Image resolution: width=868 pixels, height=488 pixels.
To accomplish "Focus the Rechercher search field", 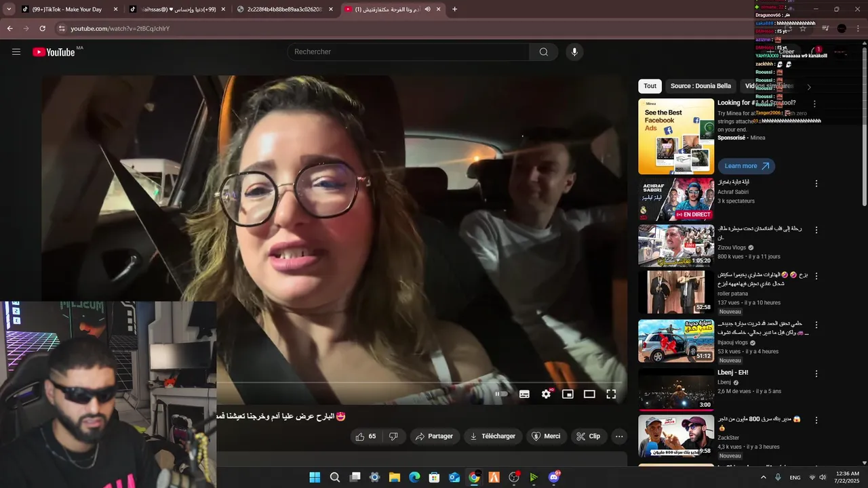I will pos(408,52).
